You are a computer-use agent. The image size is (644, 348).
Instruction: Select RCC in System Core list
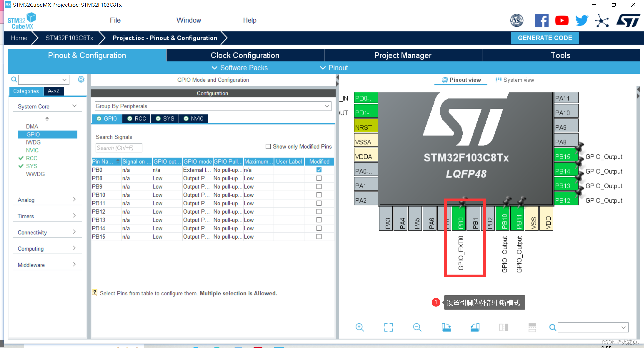[32, 158]
